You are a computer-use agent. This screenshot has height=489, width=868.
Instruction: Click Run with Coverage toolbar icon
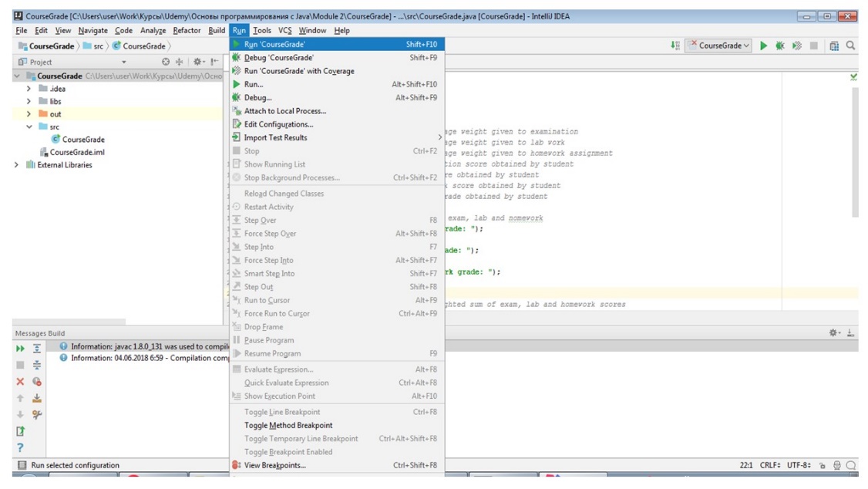(x=796, y=46)
